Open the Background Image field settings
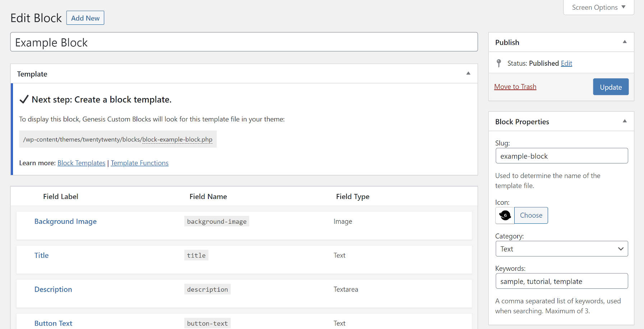This screenshot has height=329, width=644. (x=65, y=221)
